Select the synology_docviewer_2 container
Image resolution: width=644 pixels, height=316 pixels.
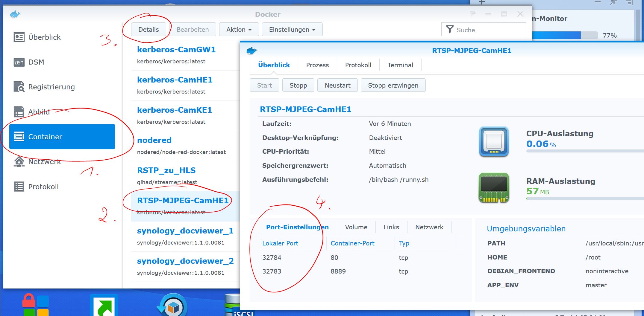185,267
